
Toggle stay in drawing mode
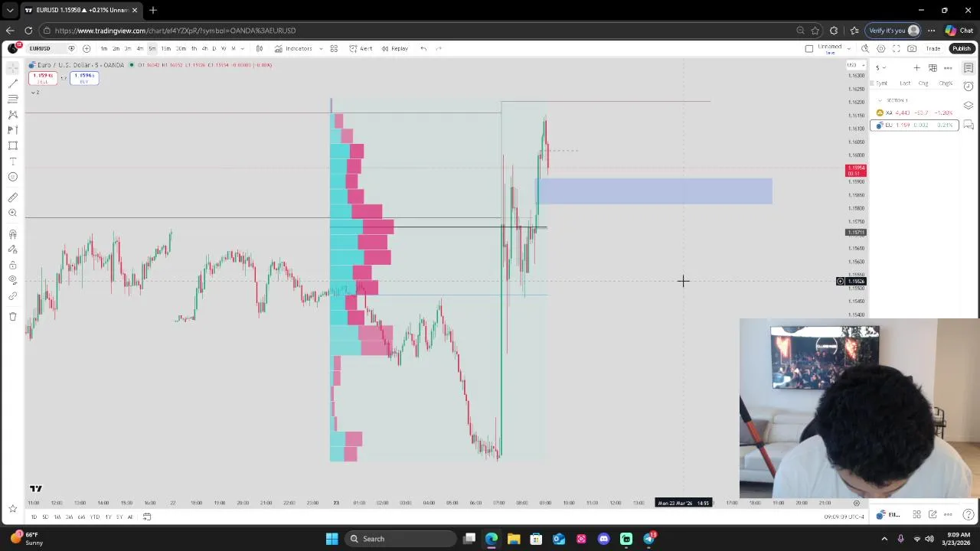pyautogui.click(x=13, y=249)
